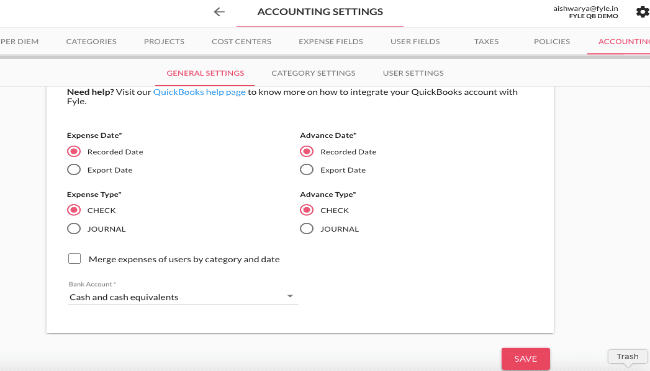Click the Trash button

pyautogui.click(x=627, y=356)
